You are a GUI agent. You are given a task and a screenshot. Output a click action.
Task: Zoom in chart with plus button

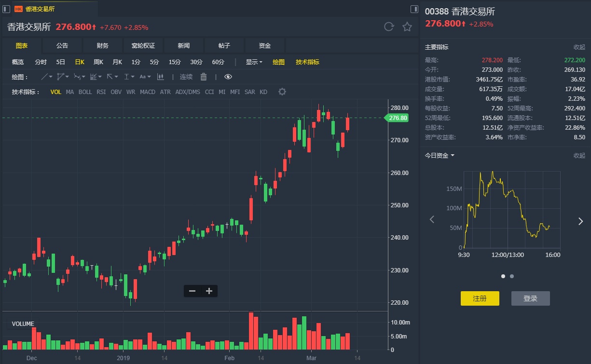point(209,291)
